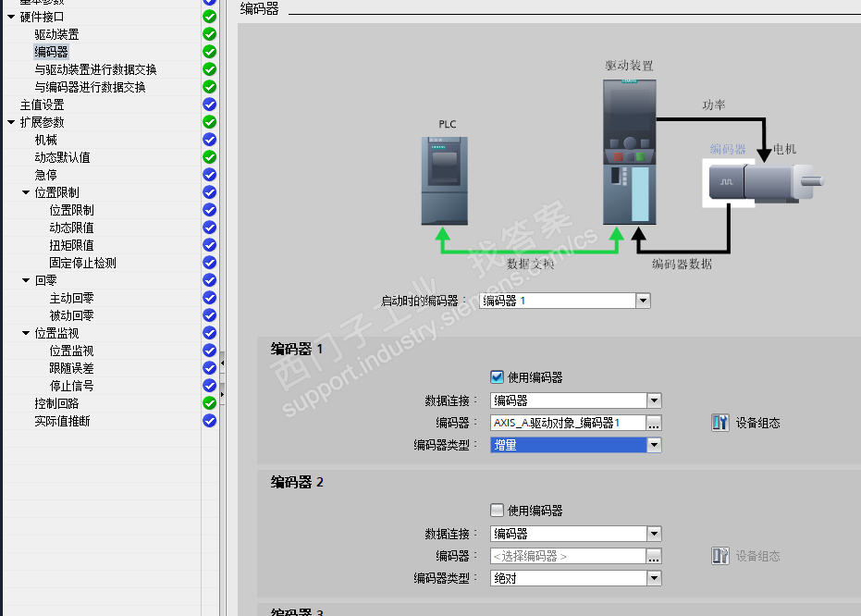The height and width of the screenshot is (616, 861).
Task: Click green check status icon beside 扩展参数
Action: click(209, 122)
